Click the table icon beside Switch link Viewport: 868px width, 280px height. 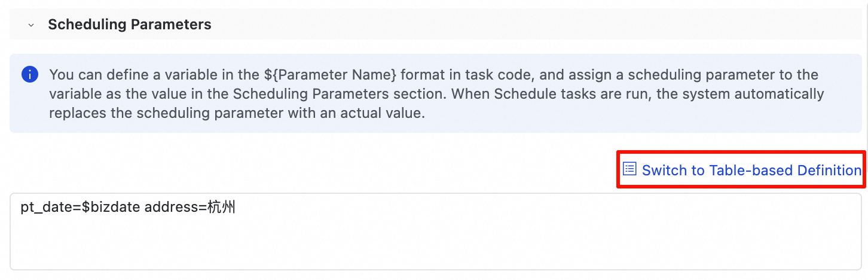coord(629,169)
